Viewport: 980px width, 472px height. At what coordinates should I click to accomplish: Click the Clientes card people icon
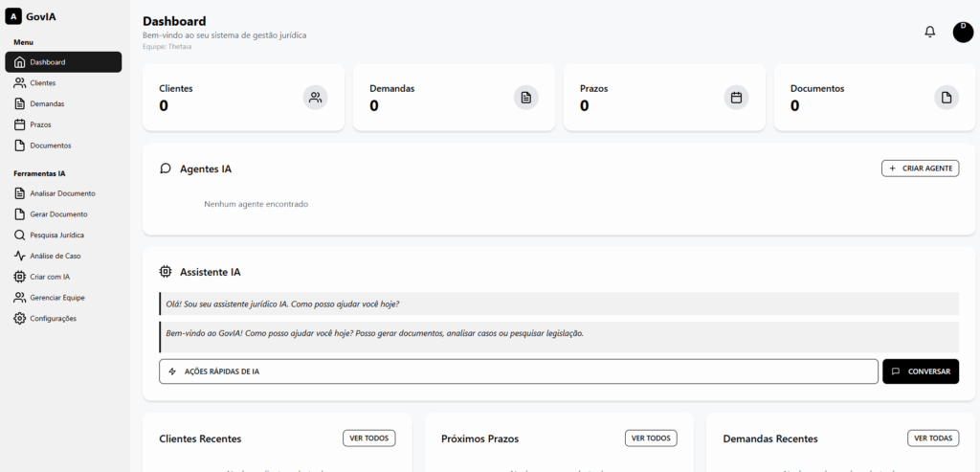(315, 97)
